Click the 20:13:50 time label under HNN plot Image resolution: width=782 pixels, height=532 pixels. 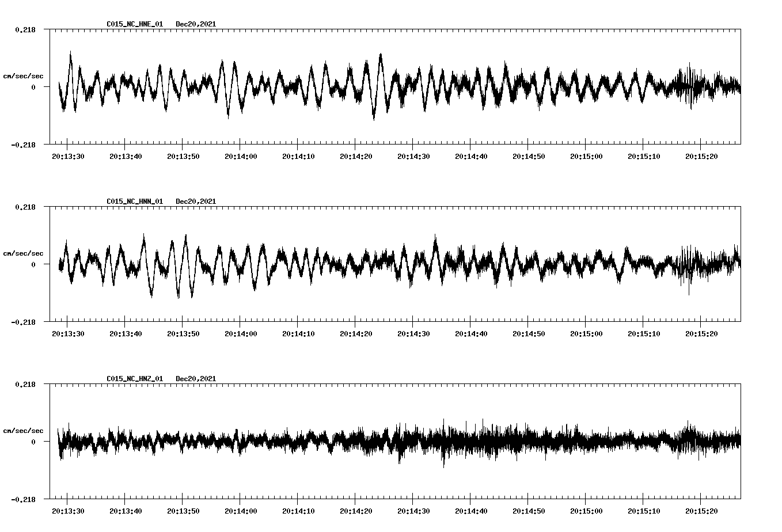coord(183,333)
